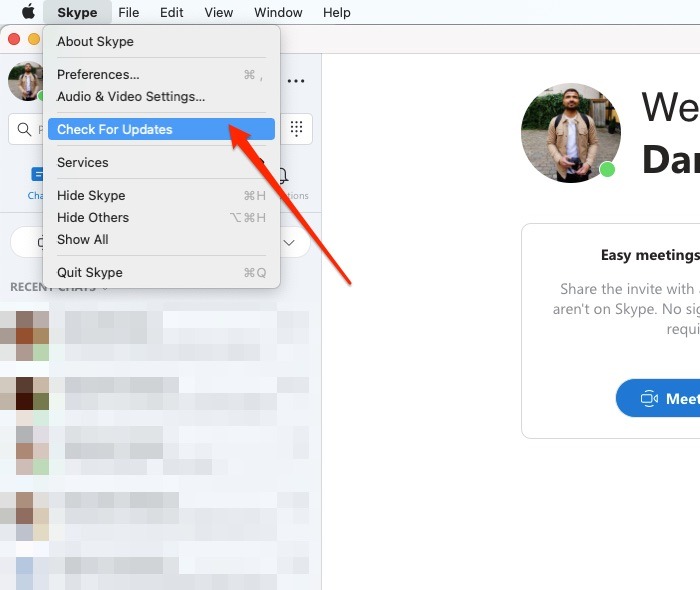Click the red close window button
Viewport: 700px width, 590px height.
click(14, 39)
